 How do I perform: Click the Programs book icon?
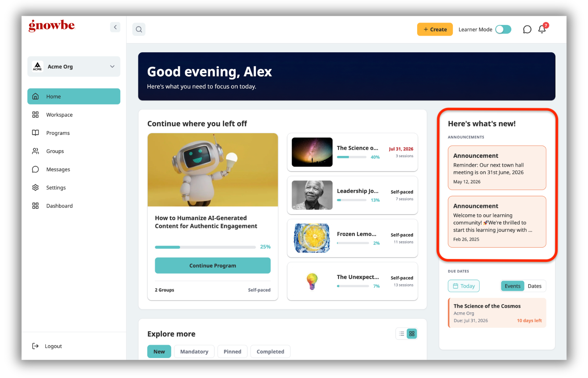pyautogui.click(x=35, y=133)
